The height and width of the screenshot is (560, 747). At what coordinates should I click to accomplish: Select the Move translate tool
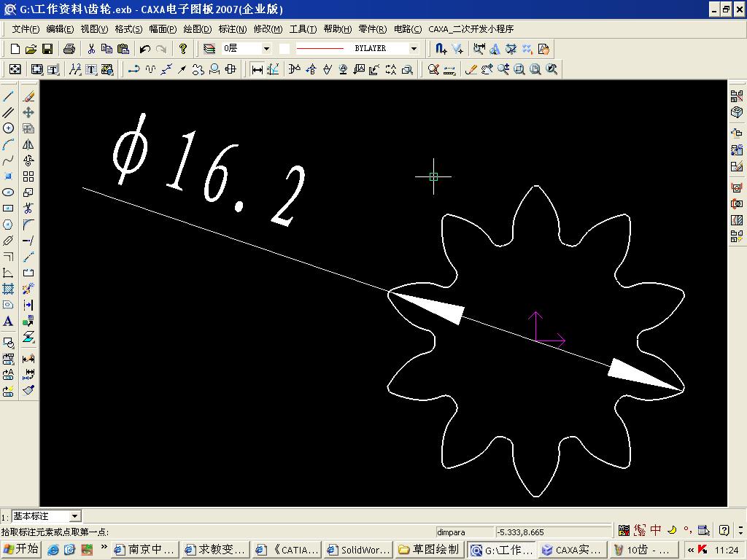pyautogui.click(x=28, y=112)
